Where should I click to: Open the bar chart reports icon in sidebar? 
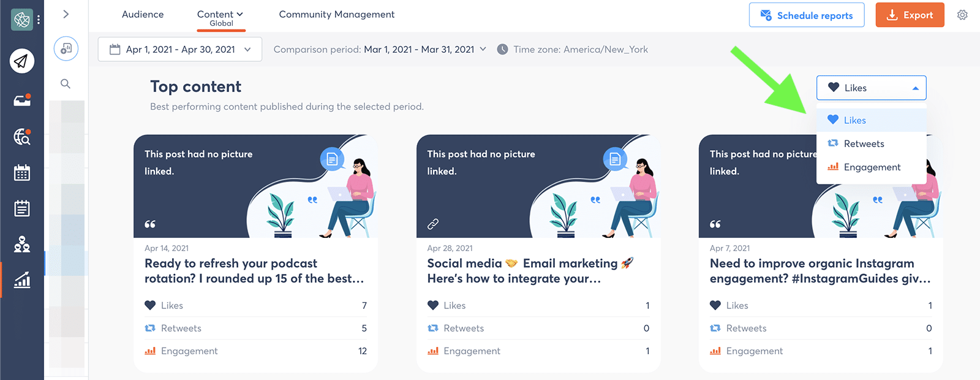[22, 280]
